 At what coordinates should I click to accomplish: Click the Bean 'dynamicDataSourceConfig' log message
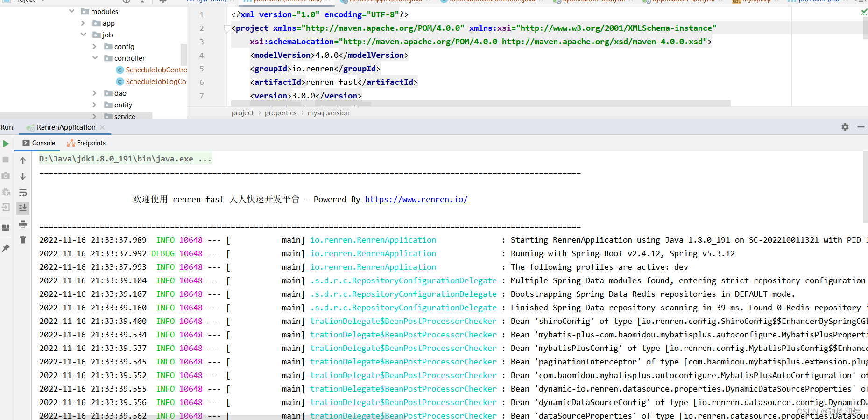(x=689, y=402)
